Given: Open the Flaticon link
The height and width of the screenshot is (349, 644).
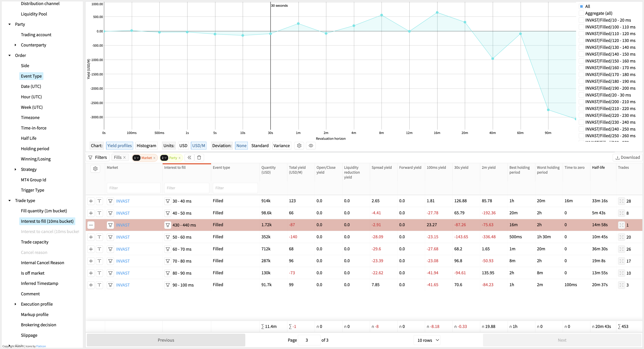Looking at the screenshot, I should pyautogui.click(x=41, y=346).
